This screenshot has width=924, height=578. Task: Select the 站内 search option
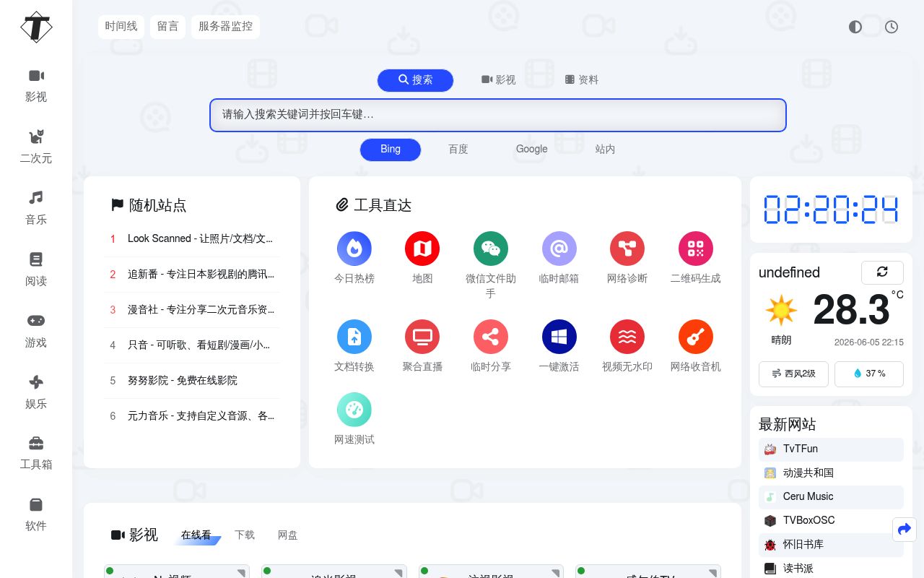(x=605, y=150)
